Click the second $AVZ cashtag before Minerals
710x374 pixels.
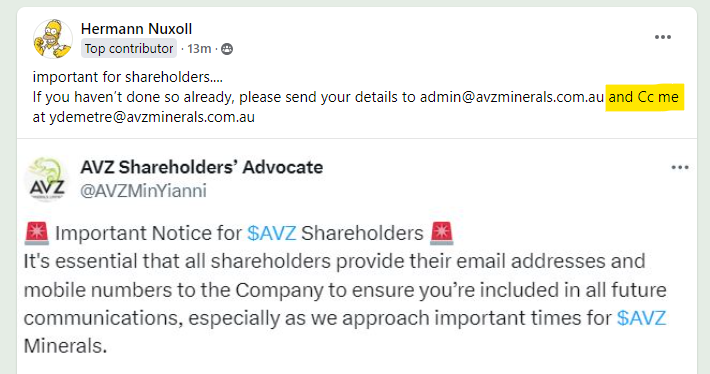(641, 318)
